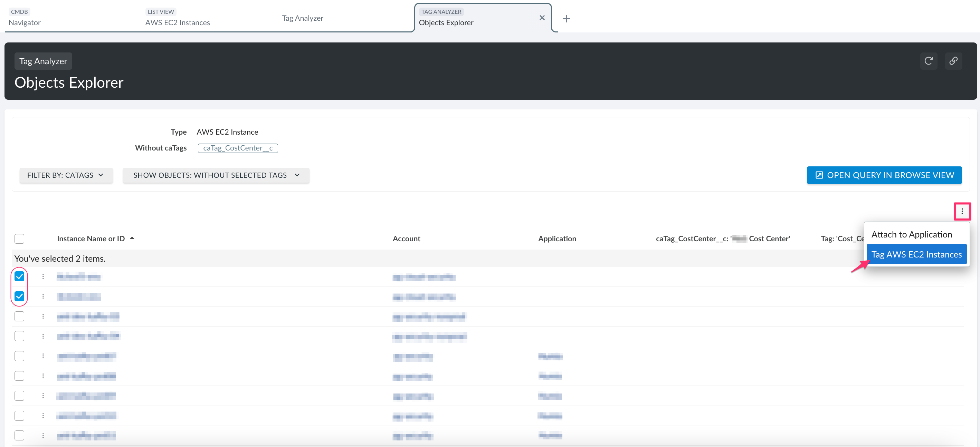Select Tag AWS EC2 Instances from the menu
Viewport: 980px width, 447px height.
[x=917, y=254]
